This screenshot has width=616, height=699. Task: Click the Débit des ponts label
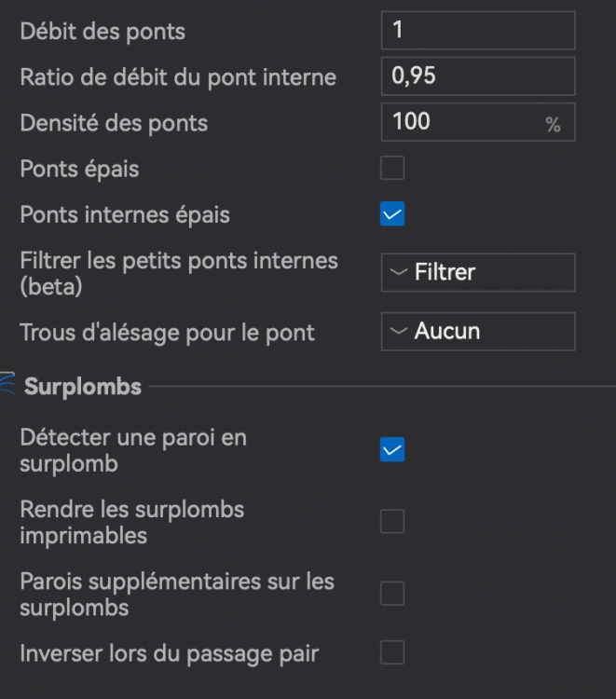[103, 31]
